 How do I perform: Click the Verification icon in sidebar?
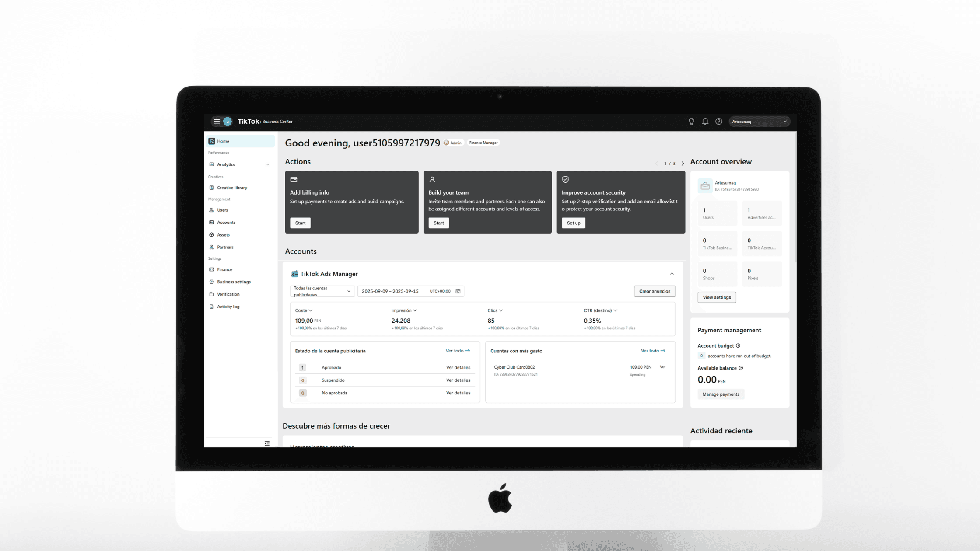[212, 294]
